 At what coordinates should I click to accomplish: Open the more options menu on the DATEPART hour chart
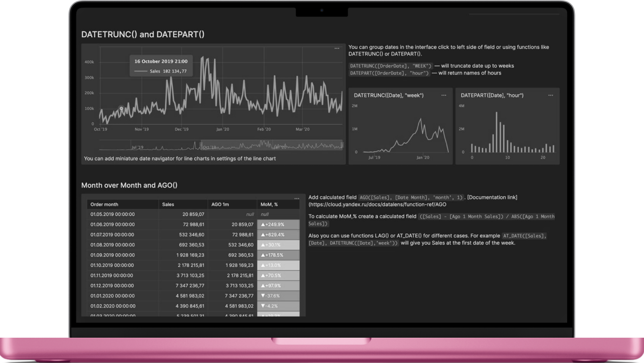point(551,95)
